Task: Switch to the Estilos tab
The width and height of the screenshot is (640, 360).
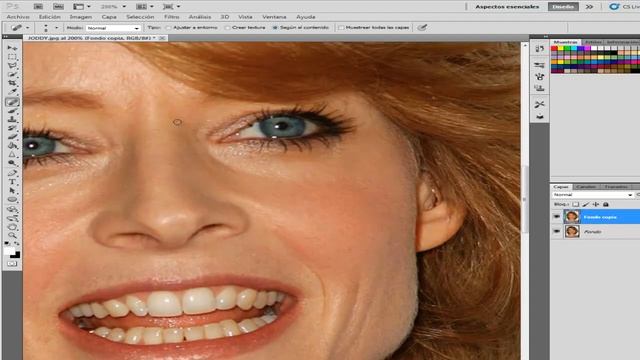Action: coord(593,42)
